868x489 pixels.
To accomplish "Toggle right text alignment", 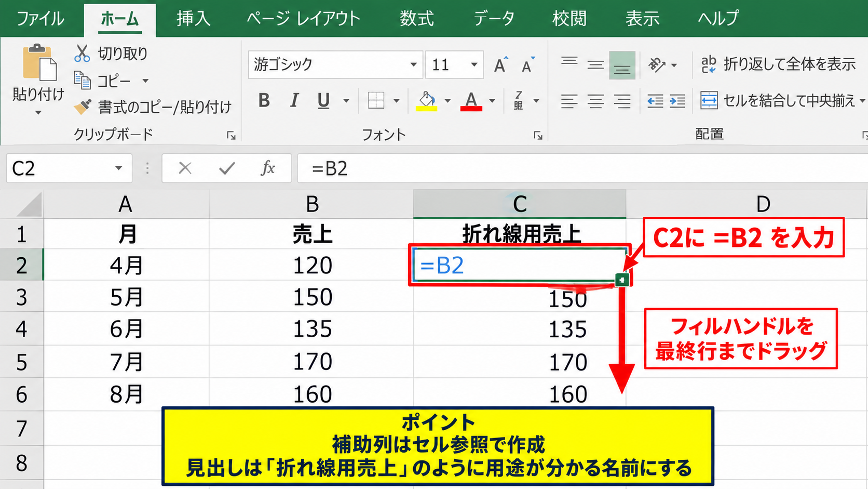I will [622, 101].
